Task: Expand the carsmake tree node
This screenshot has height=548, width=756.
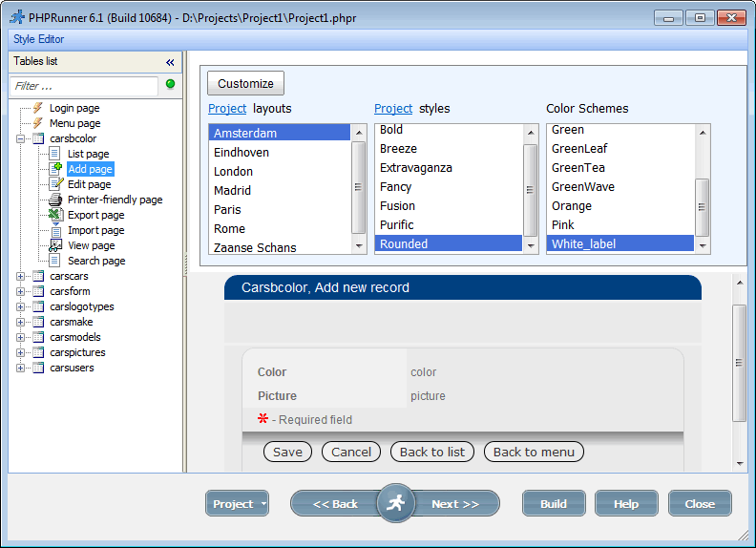Action: pos(20,323)
